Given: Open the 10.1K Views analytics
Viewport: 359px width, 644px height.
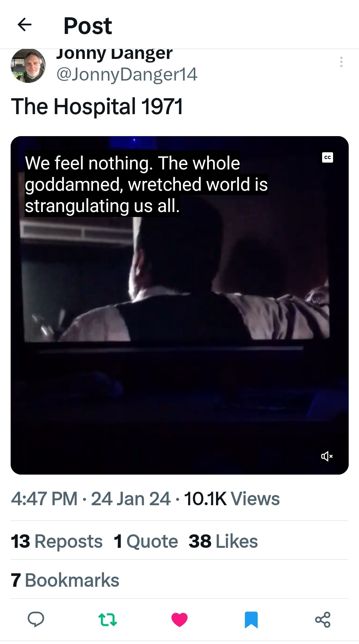Looking at the screenshot, I should coord(232,499).
